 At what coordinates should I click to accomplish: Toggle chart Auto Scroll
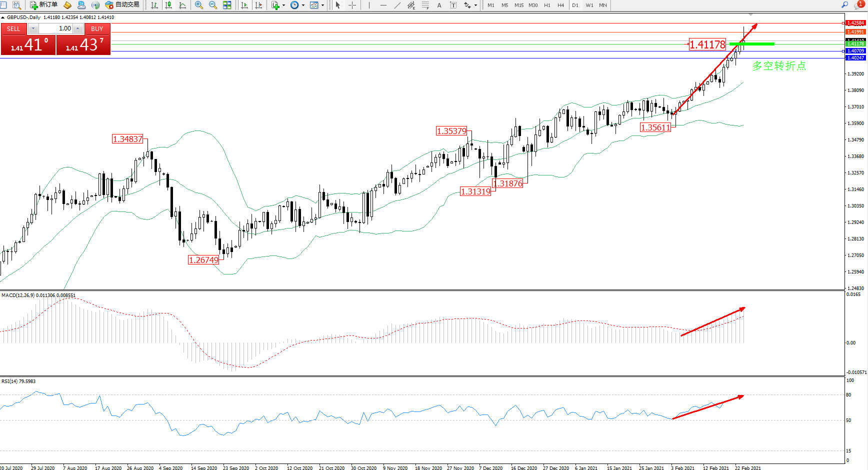coord(244,5)
